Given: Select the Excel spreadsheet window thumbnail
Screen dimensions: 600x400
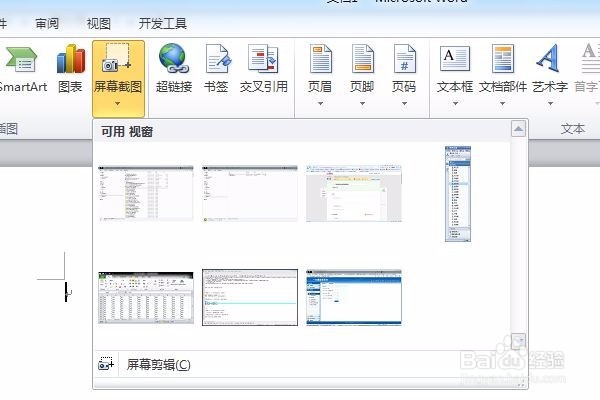Looking at the screenshot, I should [146, 298].
